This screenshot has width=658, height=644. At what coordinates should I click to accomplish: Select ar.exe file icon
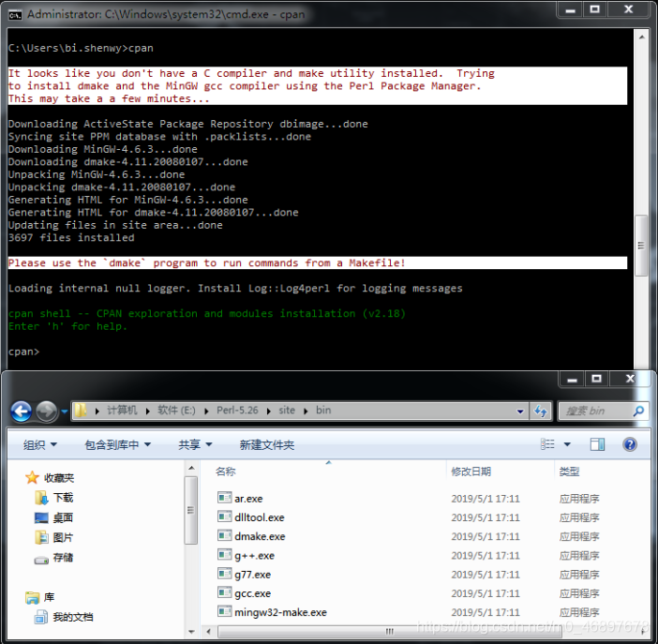point(225,498)
